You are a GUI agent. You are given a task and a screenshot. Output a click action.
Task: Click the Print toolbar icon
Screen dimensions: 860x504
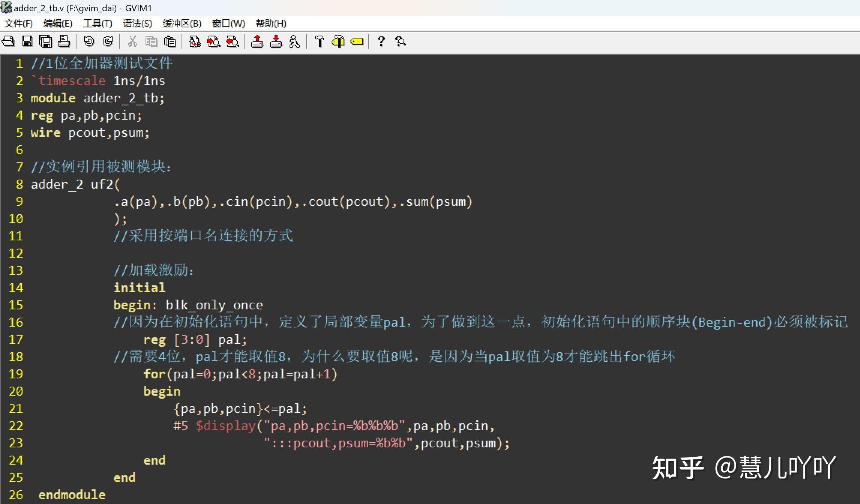(x=64, y=41)
